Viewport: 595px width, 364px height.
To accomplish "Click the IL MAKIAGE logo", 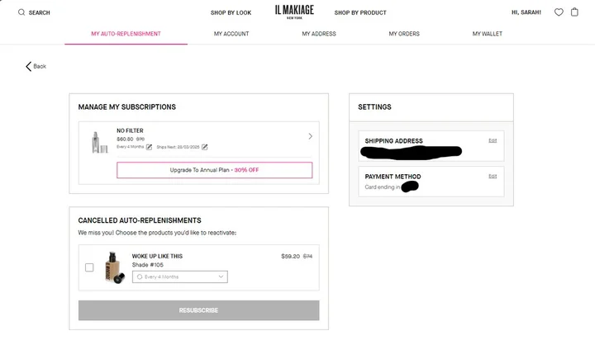I will coord(294,12).
